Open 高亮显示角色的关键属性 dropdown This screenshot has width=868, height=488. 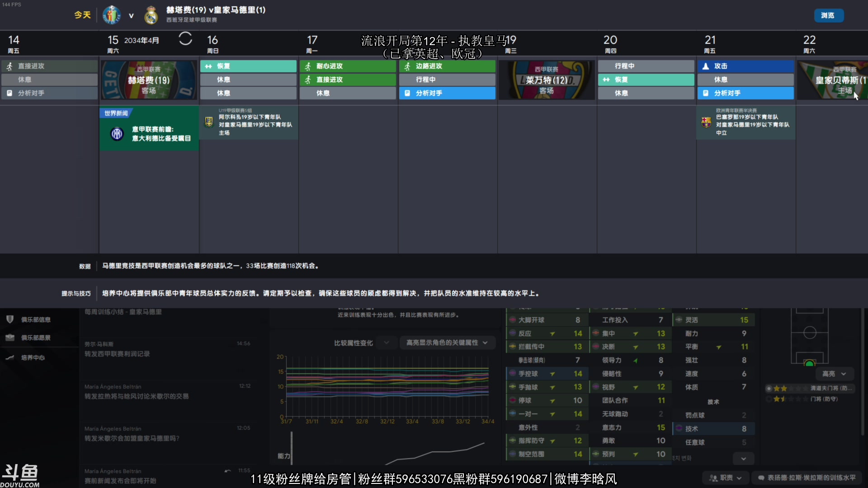pyautogui.click(x=447, y=343)
